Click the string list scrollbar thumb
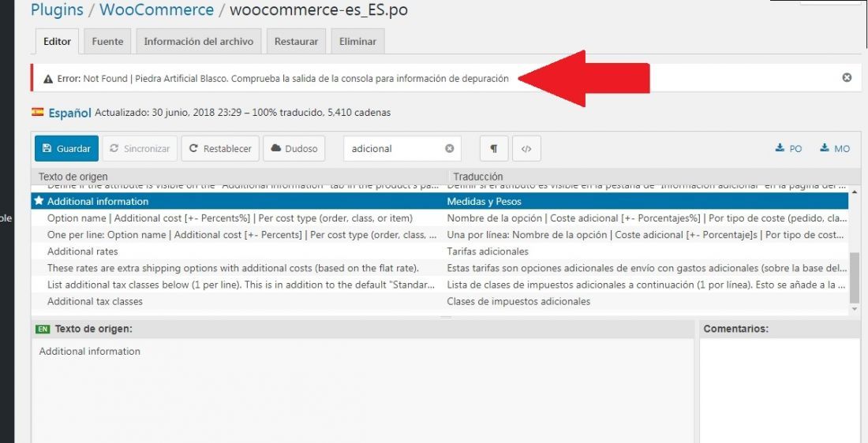868x443 pixels. (x=855, y=277)
